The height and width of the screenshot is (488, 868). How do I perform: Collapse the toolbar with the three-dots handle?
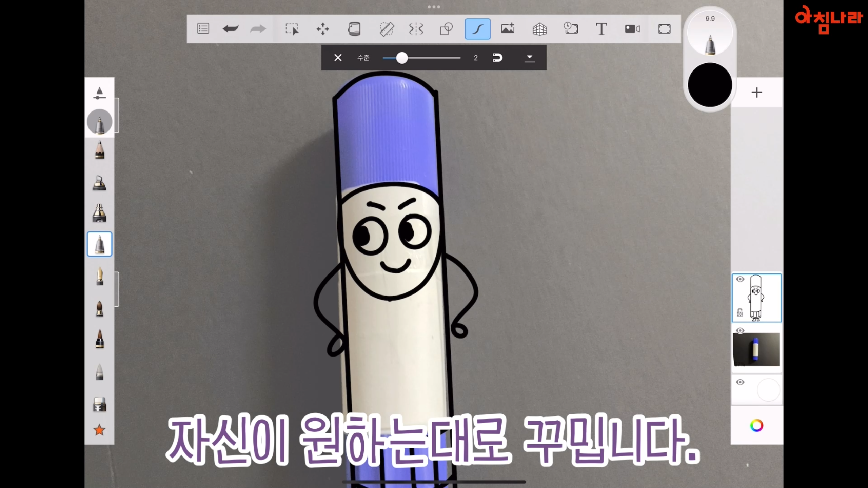click(434, 7)
